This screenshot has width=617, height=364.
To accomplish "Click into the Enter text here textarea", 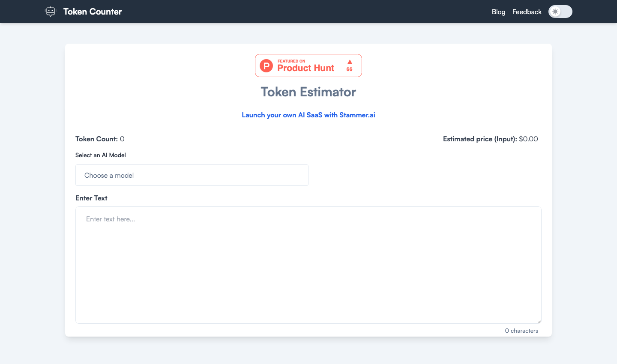I will coord(308,265).
